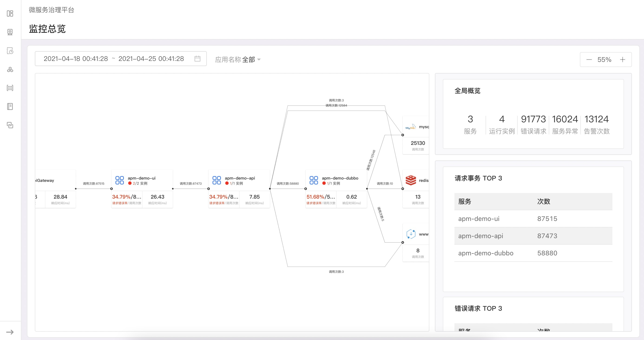Select the apm-demo-ui table row
The height and width of the screenshot is (340, 644).
pyautogui.click(x=533, y=219)
